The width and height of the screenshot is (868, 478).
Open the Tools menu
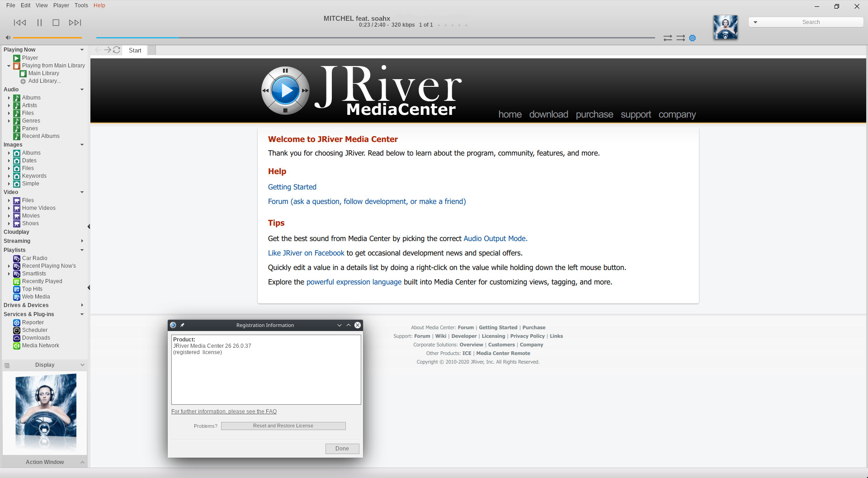pyautogui.click(x=81, y=5)
